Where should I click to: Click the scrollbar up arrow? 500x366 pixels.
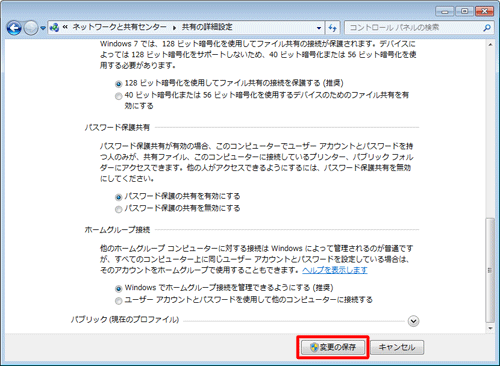[490, 44]
